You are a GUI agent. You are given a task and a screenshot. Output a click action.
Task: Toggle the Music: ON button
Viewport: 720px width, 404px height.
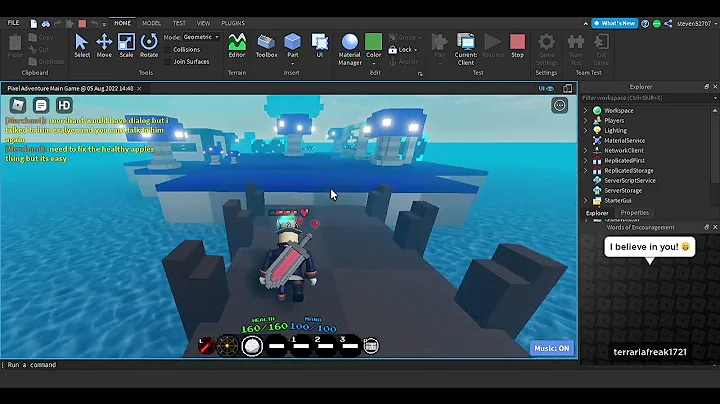coord(551,348)
